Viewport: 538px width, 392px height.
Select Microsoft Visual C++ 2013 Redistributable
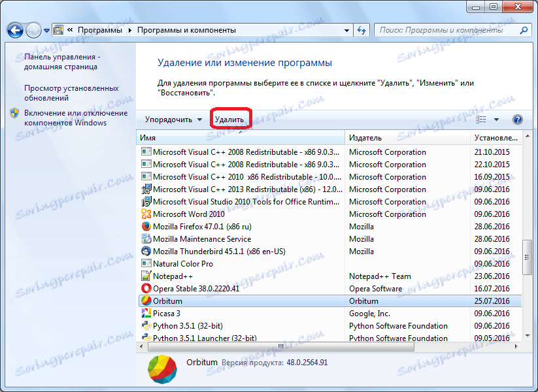tap(330, 189)
